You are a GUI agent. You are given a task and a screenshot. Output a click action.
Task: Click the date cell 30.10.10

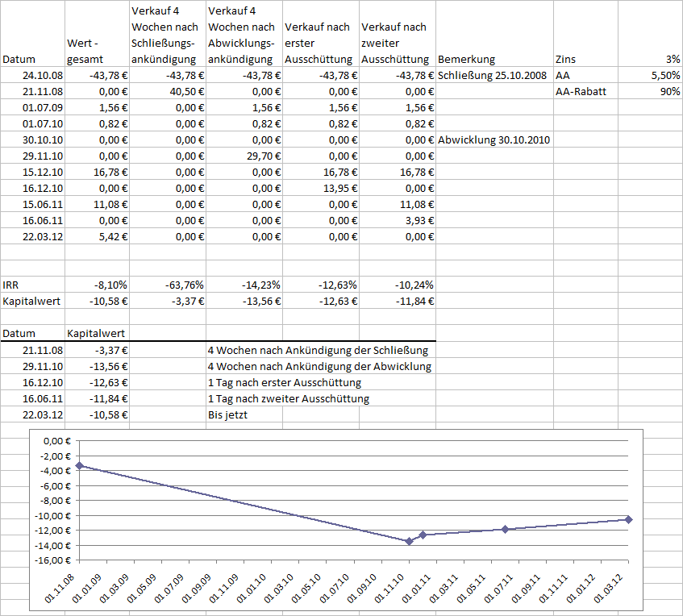tap(33, 139)
